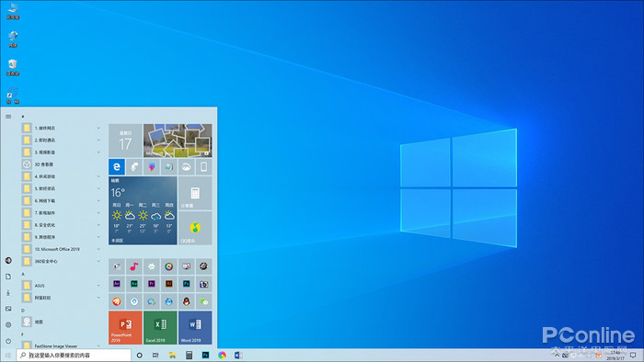Screen dimensions: 644x362
Task: Expand the folder numbered 2 in the app list
Action: 62,141
